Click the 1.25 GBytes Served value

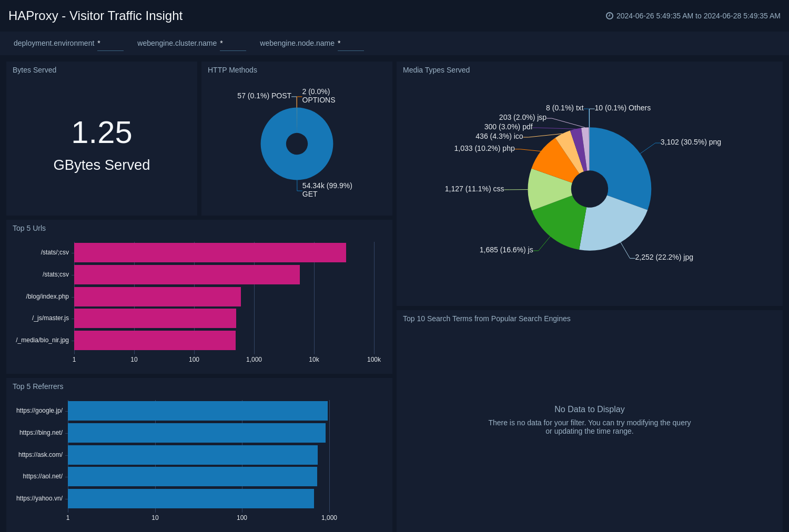[102, 145]
